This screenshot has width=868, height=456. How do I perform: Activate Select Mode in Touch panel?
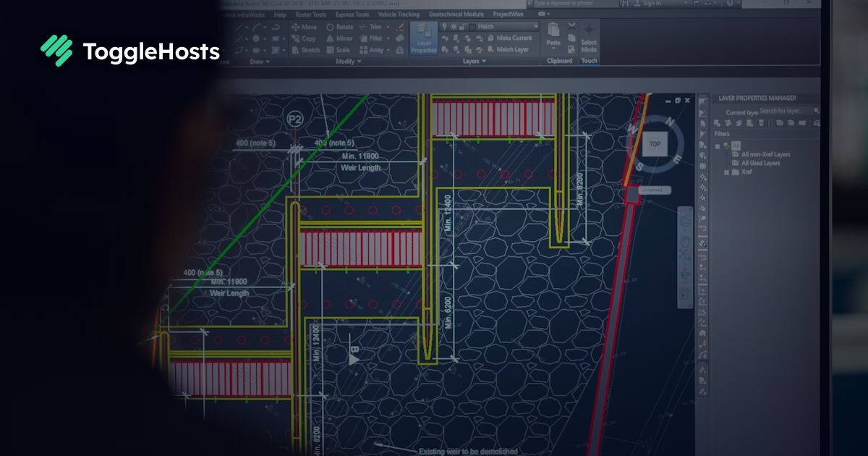pos(589,38)
